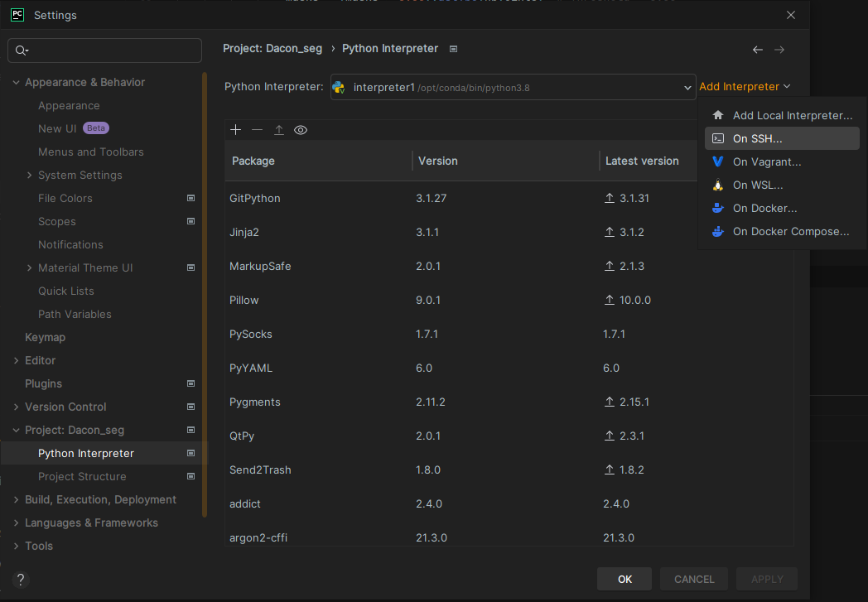Select On SSH interpreter option
Viewport: 868px width, 602px height.
tap(782, 138)
